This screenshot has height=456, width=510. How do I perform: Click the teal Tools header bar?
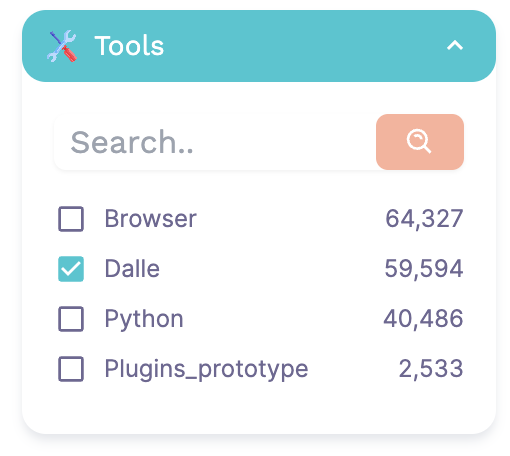pos(259,46)
